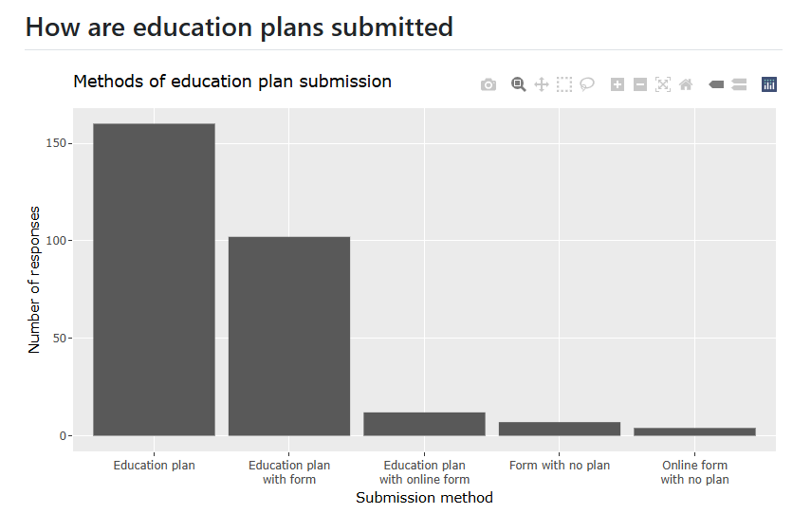Download plot as PNG camera icon

pyautogui.click(x=488, y=84)
